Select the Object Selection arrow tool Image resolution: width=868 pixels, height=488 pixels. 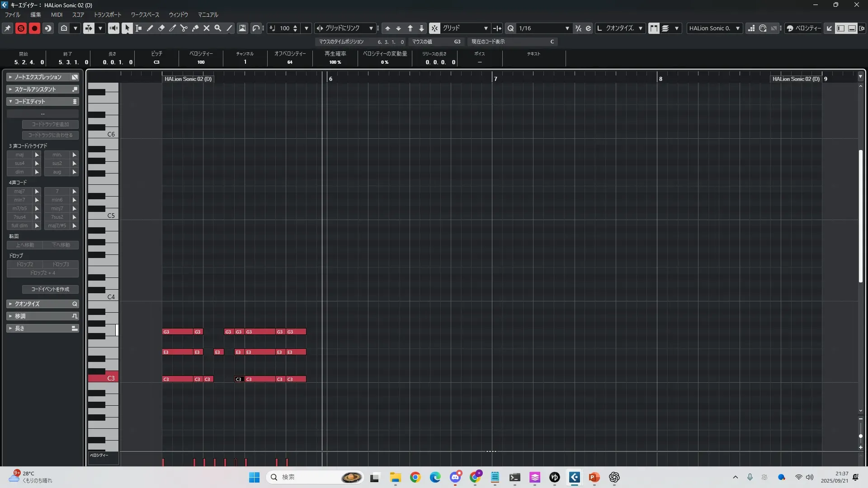[127, 28]
